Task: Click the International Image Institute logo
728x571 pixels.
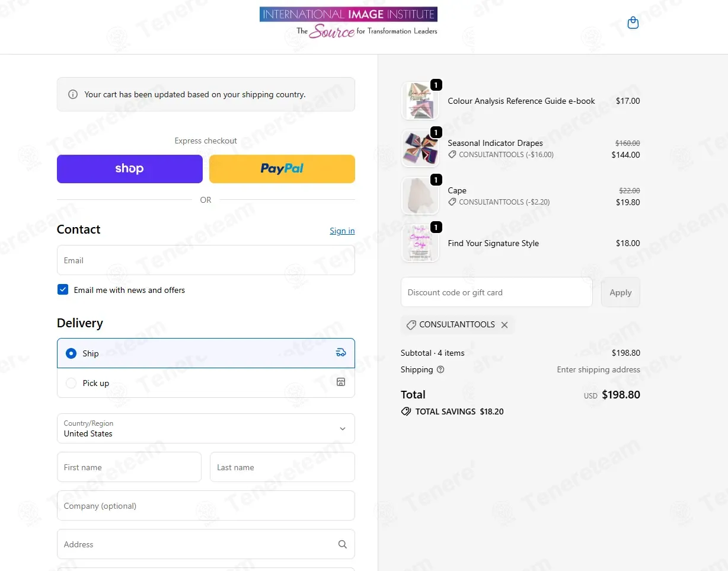Action: 348,23
